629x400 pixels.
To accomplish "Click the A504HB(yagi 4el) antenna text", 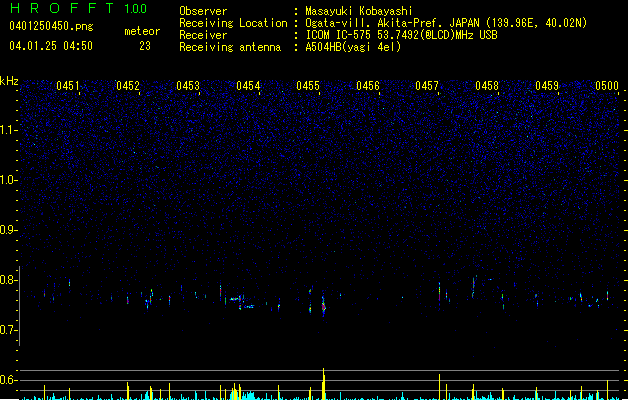I will pyautogui.click(x=353, y=47).
